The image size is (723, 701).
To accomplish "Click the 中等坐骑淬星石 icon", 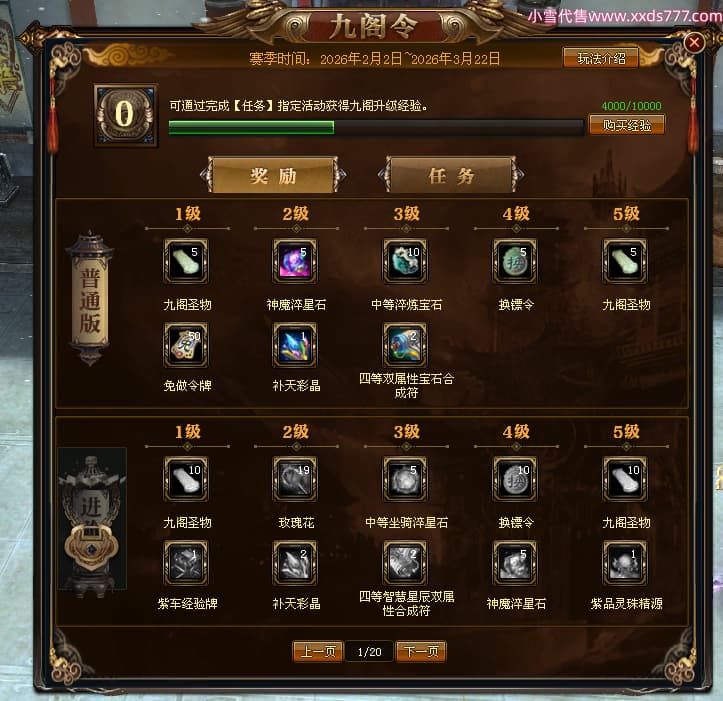I will tap(405, 479).
